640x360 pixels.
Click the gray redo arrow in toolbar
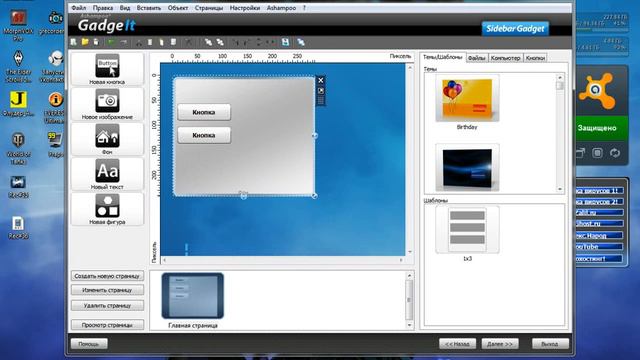[x=123, y=42]
